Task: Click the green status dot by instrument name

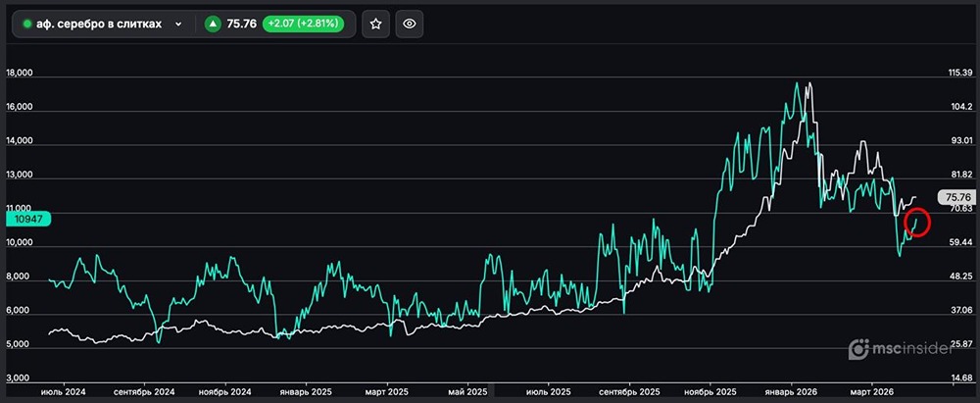Action: (26, 25)
